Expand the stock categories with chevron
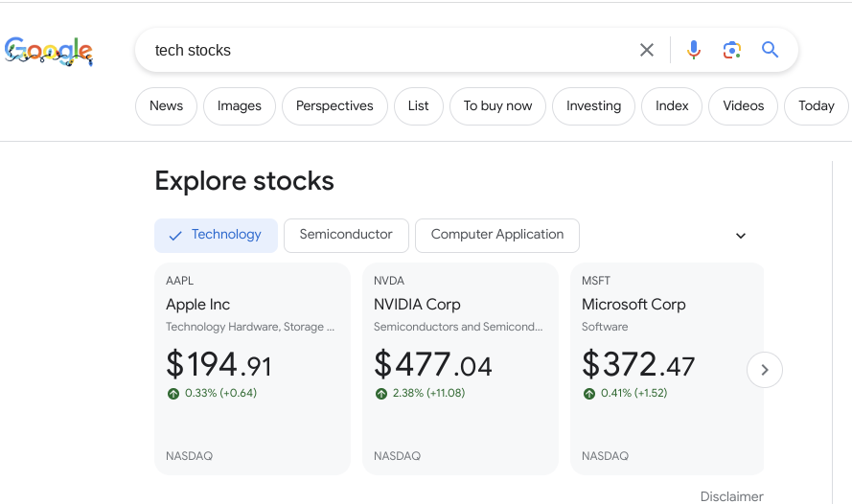 tap(741, 236)
